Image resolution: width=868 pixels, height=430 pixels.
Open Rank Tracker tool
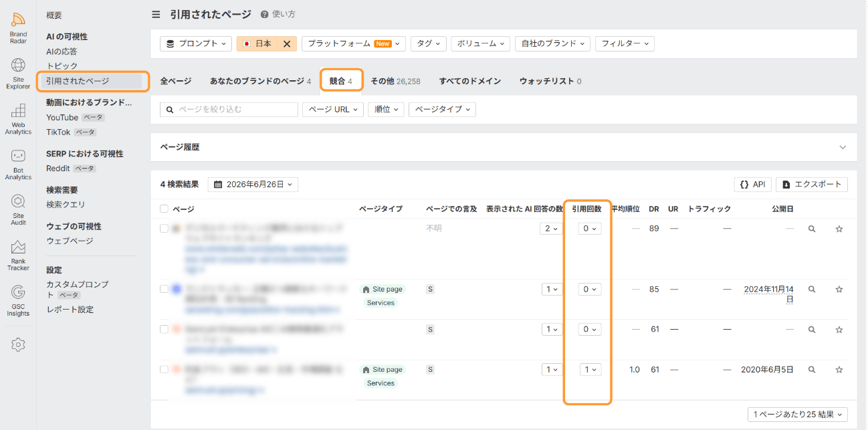(18, 254)
